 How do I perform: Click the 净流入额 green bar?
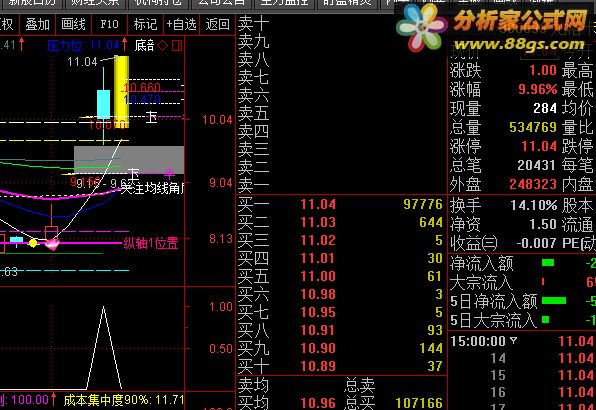coord(548,263)
